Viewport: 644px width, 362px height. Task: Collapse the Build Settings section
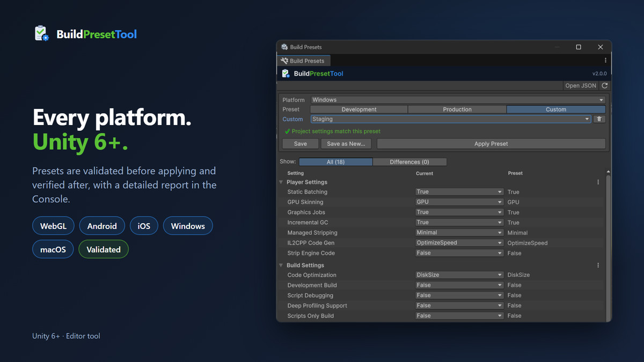[x=281, y=265]
